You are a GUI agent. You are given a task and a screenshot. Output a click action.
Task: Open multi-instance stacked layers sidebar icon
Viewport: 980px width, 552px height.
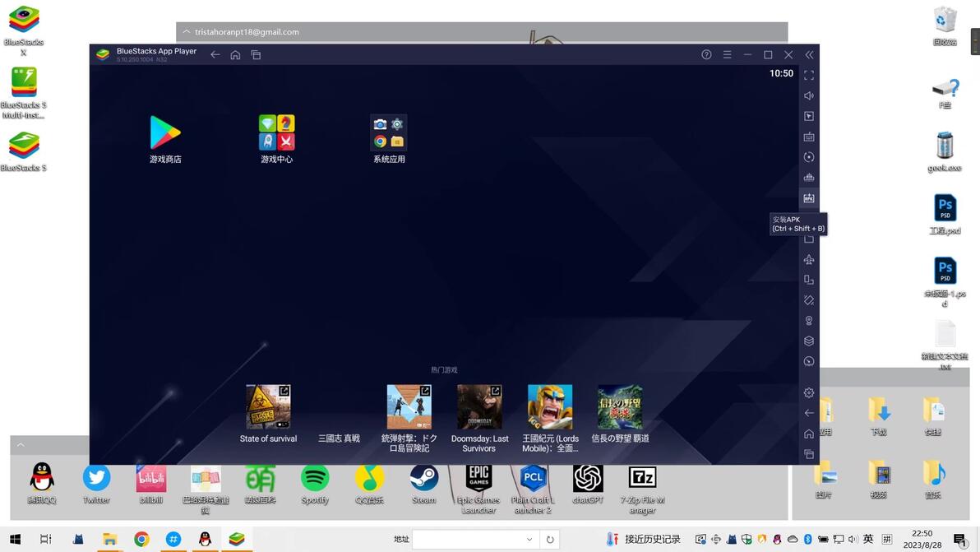pyautogui.click(x=809, y=341)
